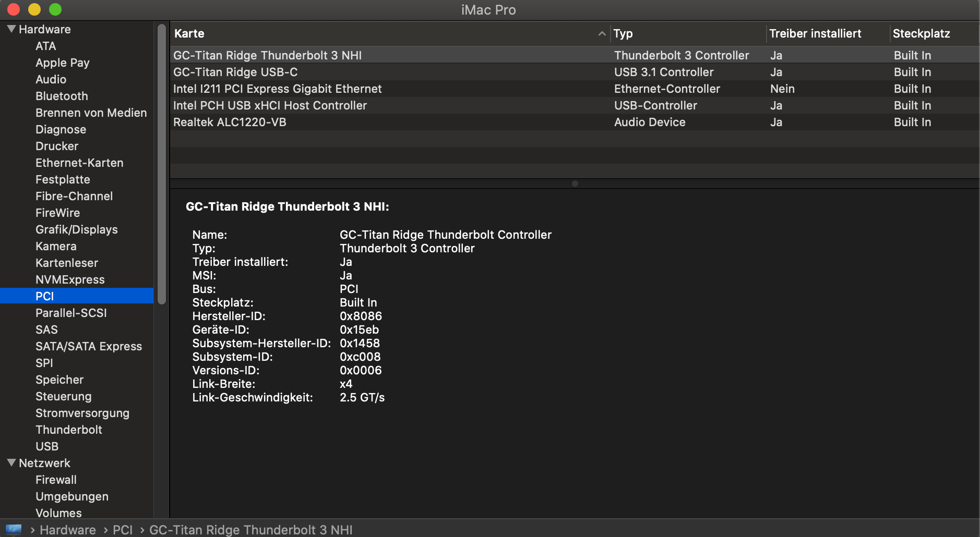This screenshot has height=537, width=980.
Task: Open NVMExpress section
Action: 70,279
